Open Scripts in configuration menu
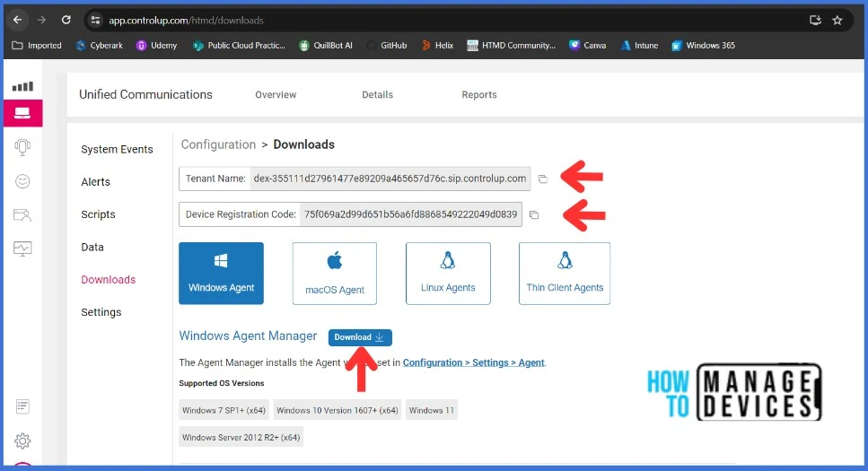868x471 pixels. click(98, 214)
